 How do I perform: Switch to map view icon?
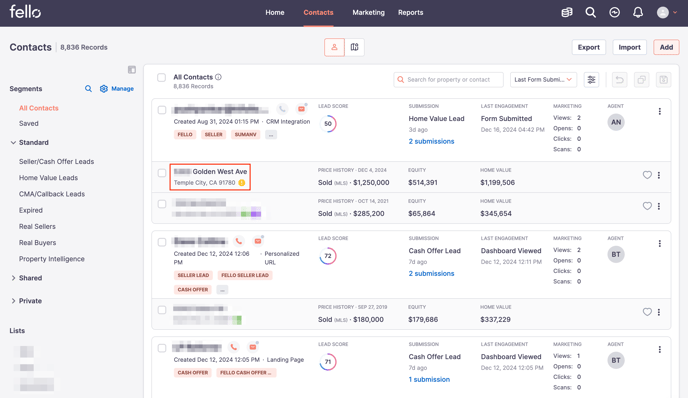point(355,47)
